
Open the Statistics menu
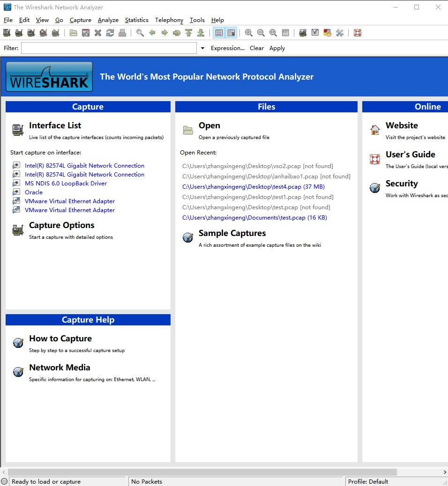pos(136,20)
